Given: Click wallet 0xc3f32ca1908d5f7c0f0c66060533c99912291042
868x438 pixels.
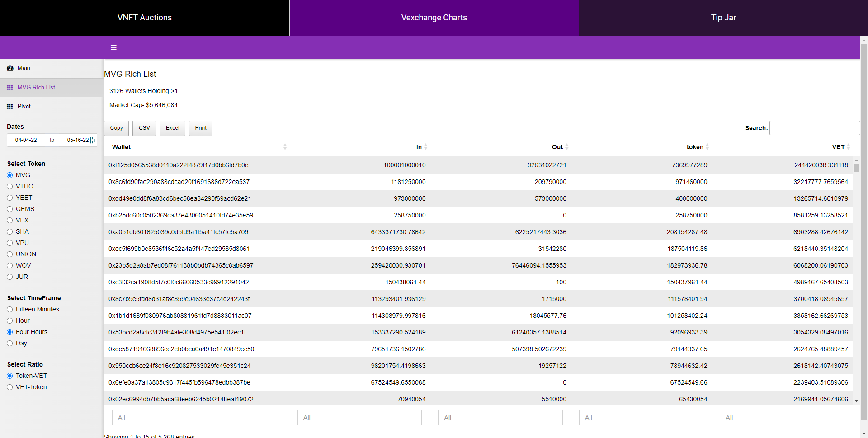Looking at the screenshot, I should (179, 283).
